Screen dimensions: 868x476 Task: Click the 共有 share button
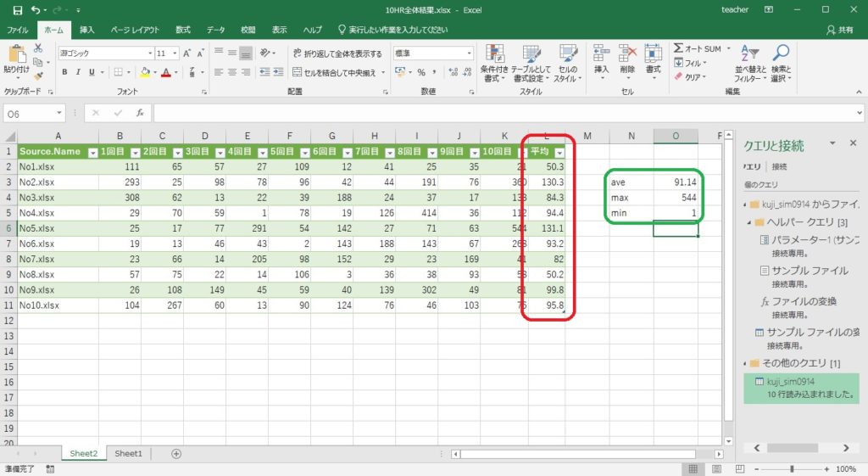840,30
